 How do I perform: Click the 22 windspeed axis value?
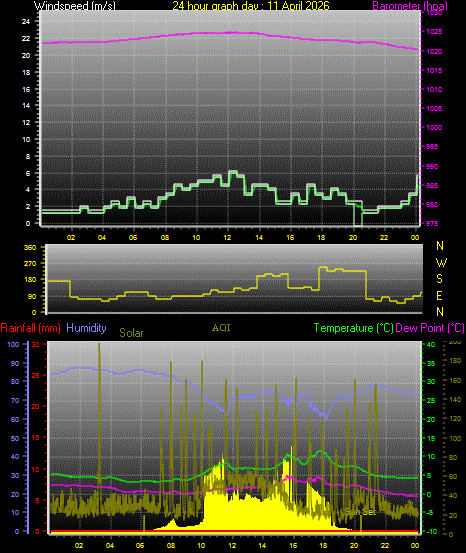pyautogui.click(x=26, y=39)
